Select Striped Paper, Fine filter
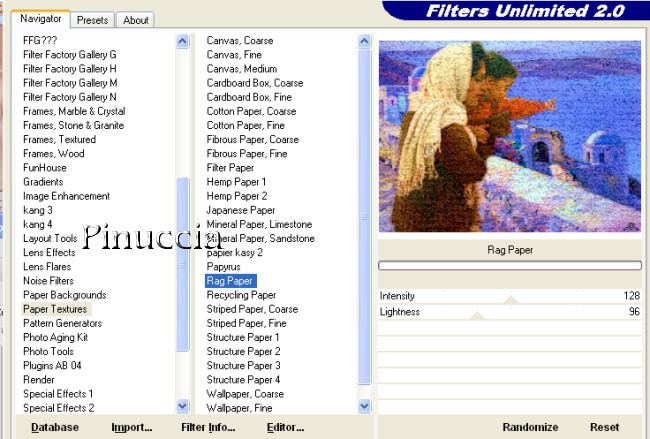Image resolution: width=650 pixels, height=439 pixels. (247, 323)
